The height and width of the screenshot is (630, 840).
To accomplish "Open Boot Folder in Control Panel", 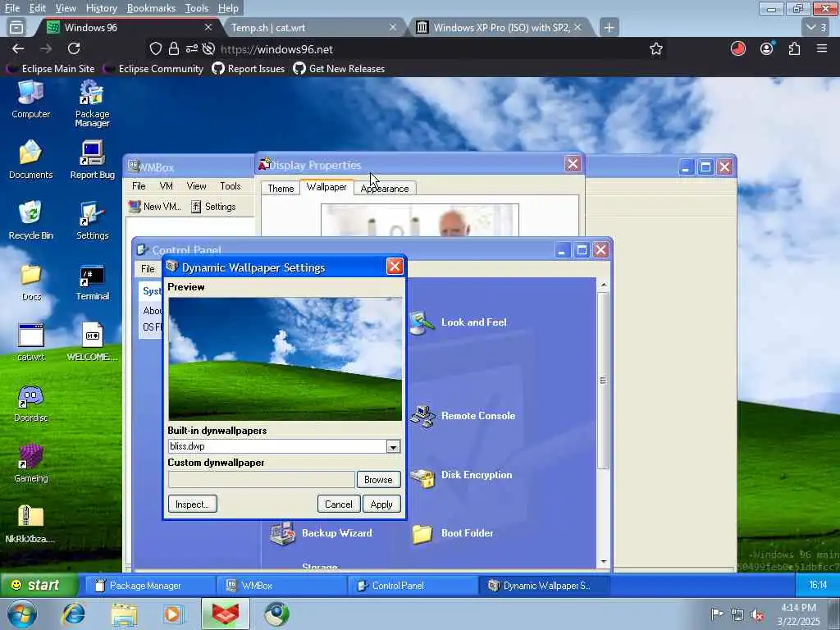I will (453, 533).
